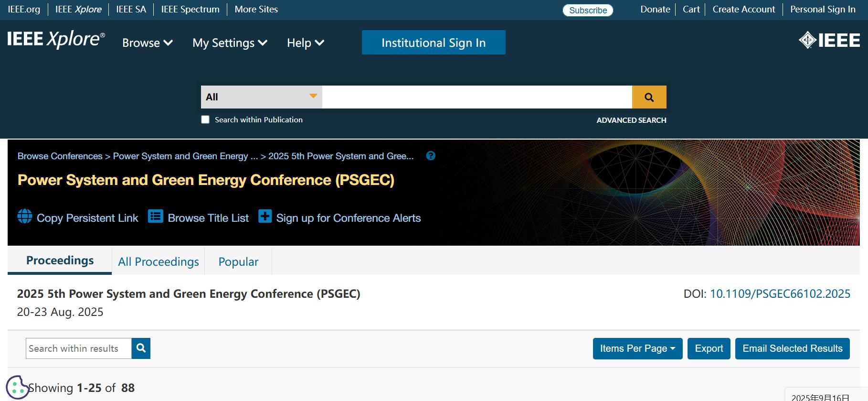Viewport: 868px width, 401px height.
Task: Click the globe icon for persistent link
Action: 25,217
